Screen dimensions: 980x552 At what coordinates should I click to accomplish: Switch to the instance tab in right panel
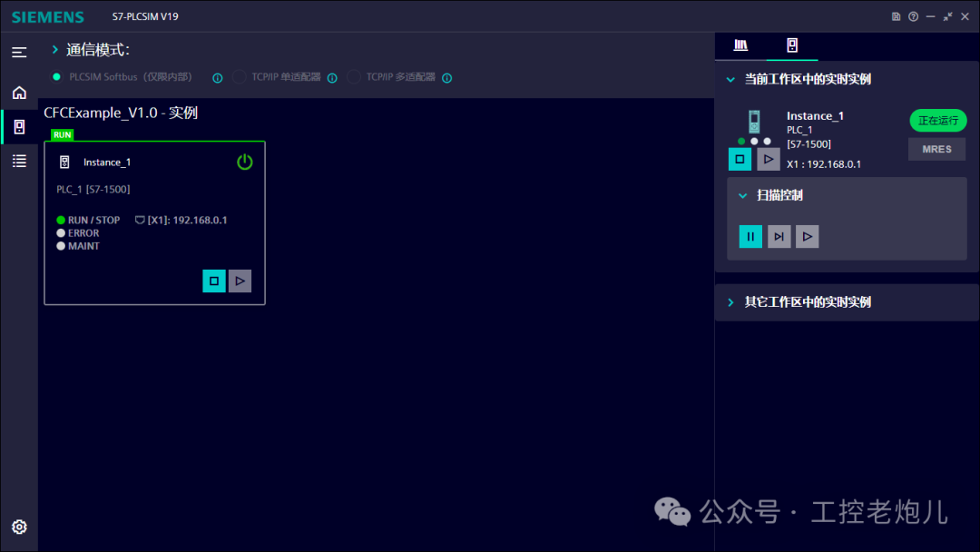(x=792, y=45)
